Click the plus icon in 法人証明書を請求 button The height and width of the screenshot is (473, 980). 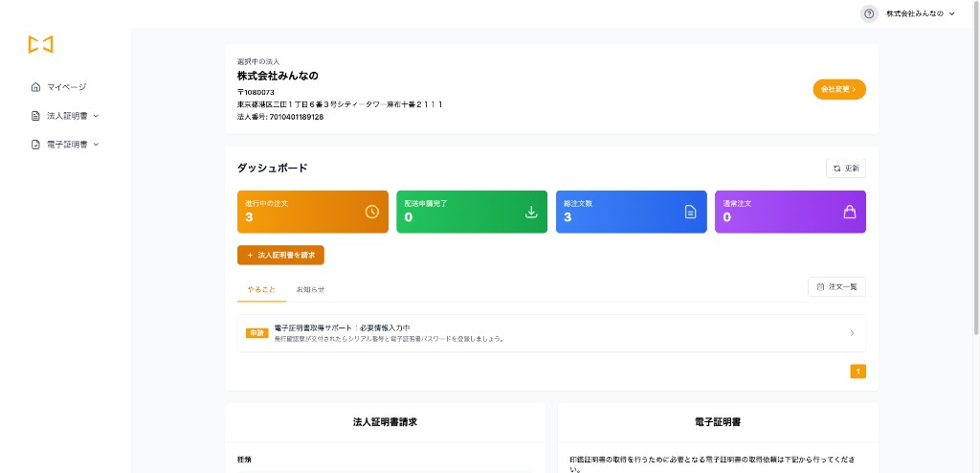[x=250, y=256]
